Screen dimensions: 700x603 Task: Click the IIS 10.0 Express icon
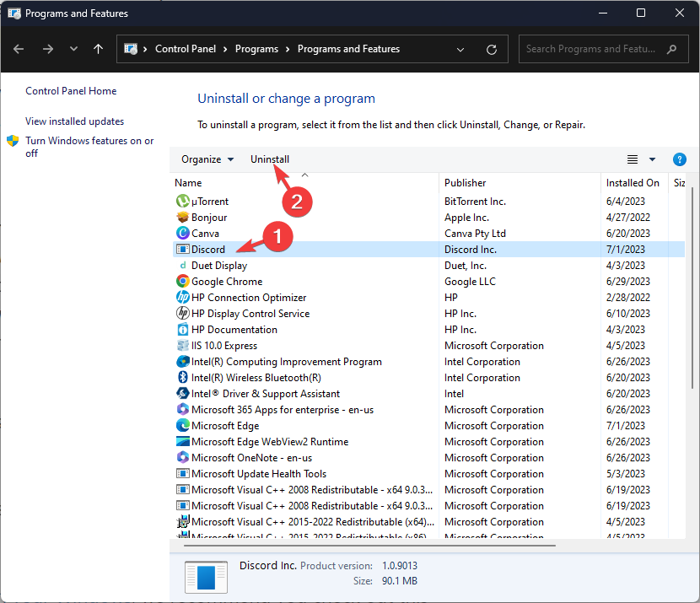182,346
